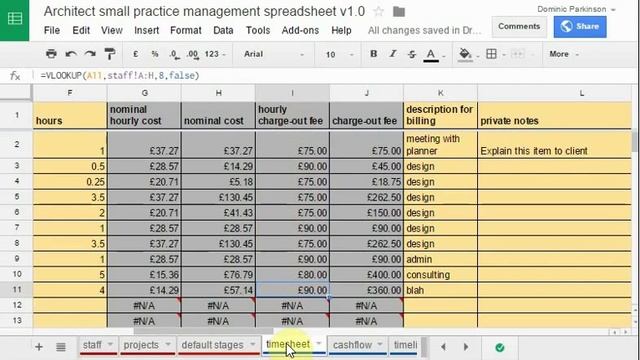
Task: Click All changes saved in Drive link
Action: [x=424, y=30]
